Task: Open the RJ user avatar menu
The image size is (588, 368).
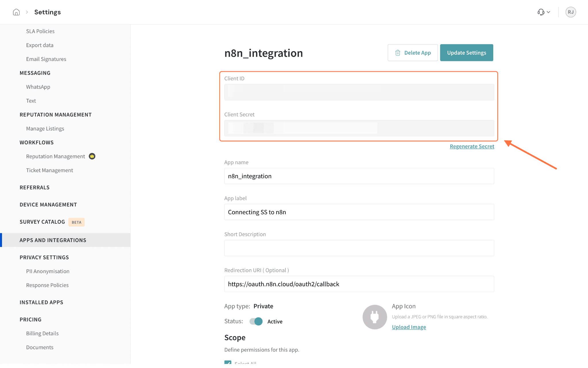Action: 570,12
